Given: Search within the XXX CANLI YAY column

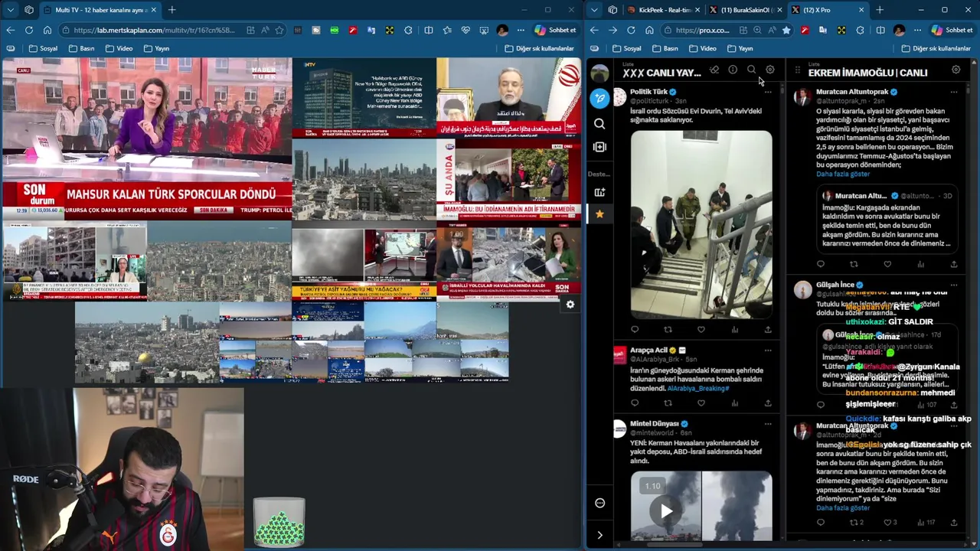Looking at the screenshot, I should [x=751, y=70].
